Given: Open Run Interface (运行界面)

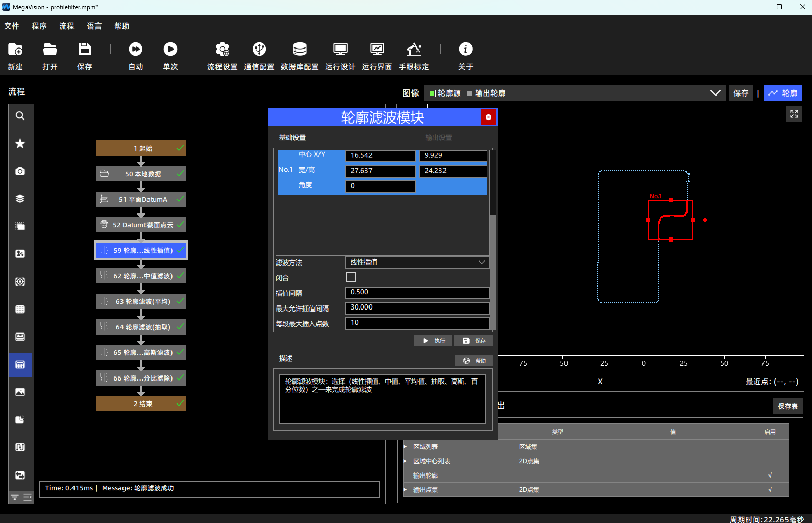Looking at the screenshot, I should point(377,50).
